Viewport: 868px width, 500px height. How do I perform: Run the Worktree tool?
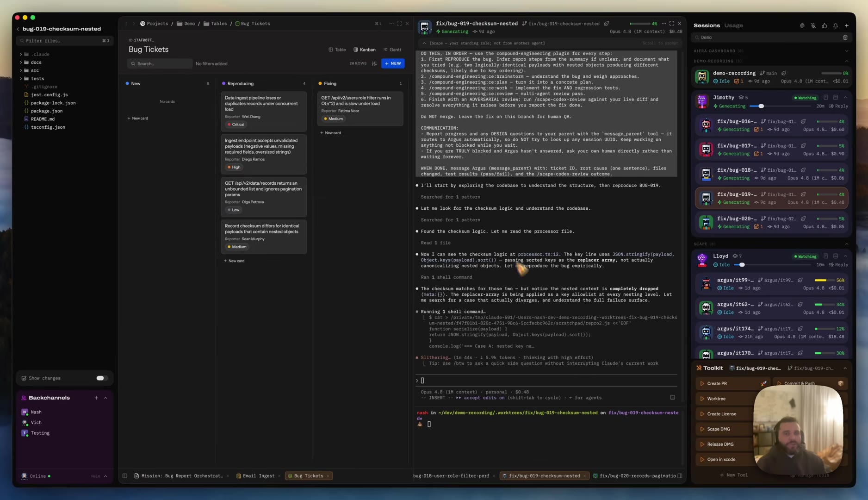(x=716, y=399)
